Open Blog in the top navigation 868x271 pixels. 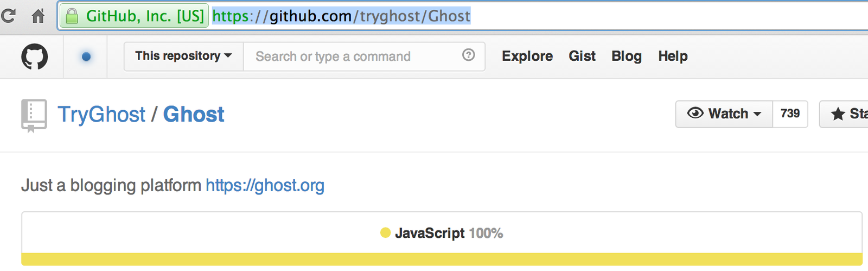pos(627,56)
